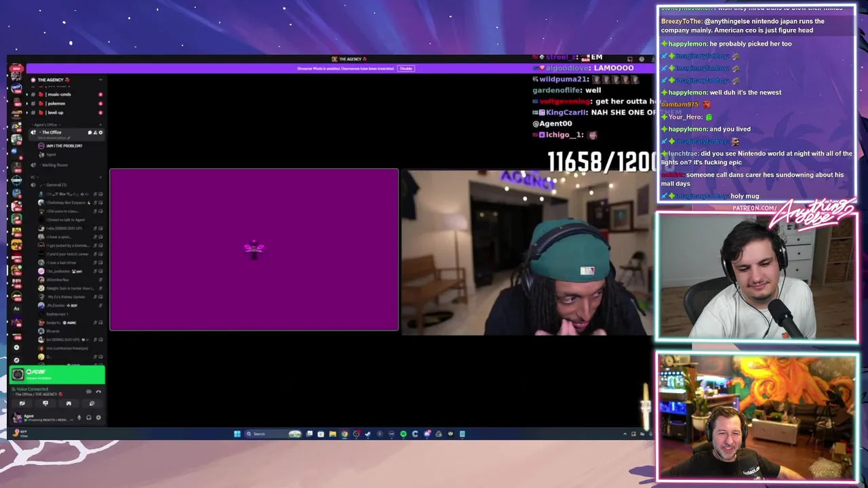Open soundboard button in voice panel
The image size is (868, 488).
point(92,403)
